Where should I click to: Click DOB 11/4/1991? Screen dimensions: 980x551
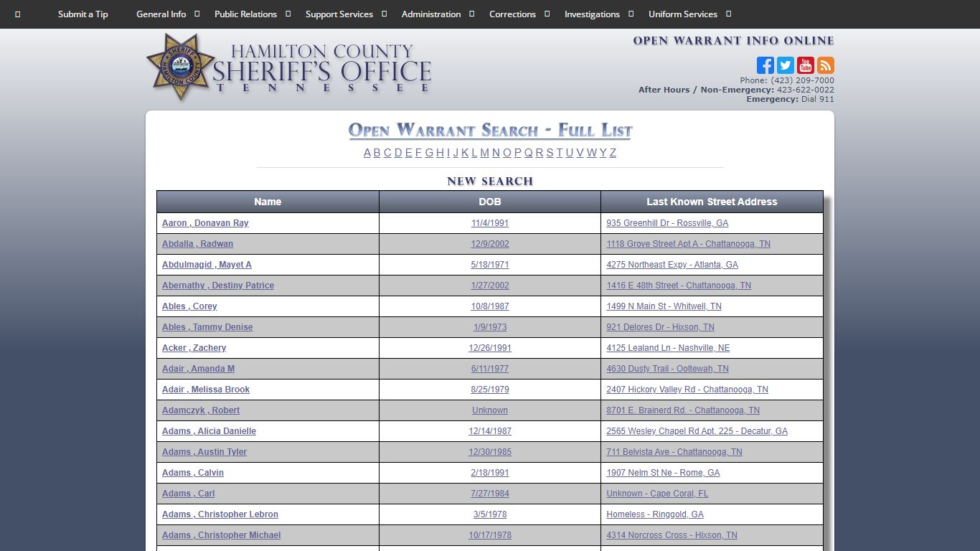[490, 223]
